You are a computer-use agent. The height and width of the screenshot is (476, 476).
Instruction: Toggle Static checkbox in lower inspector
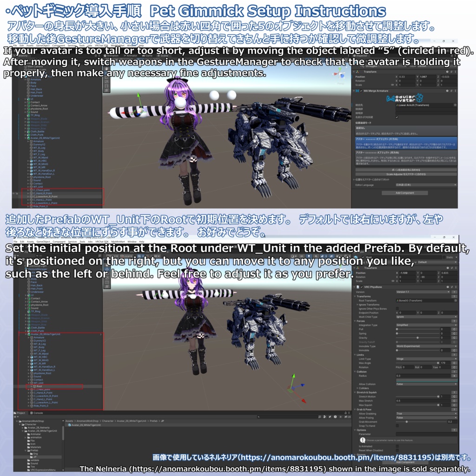tap(444, 258)
